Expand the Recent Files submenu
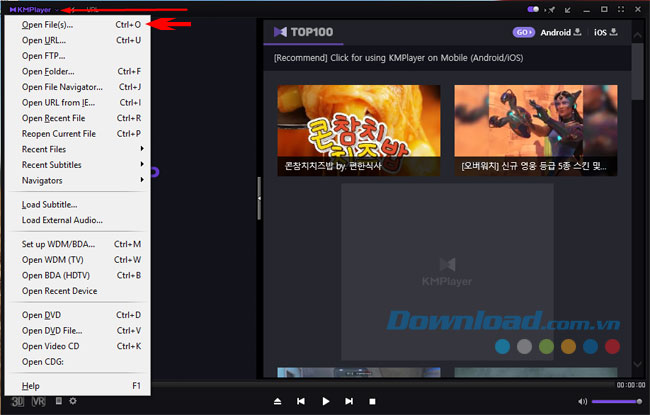The image size is (650, 415). pos(80,149)
